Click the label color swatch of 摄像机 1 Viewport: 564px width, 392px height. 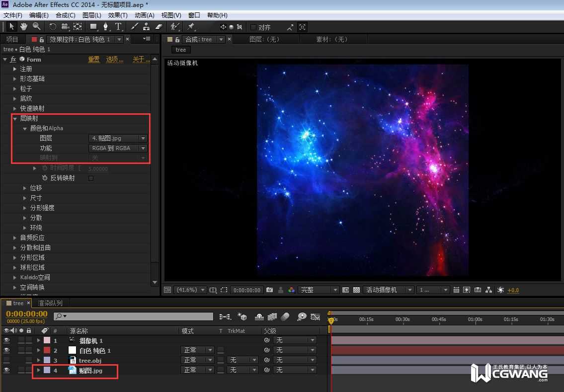pos(47,340)
